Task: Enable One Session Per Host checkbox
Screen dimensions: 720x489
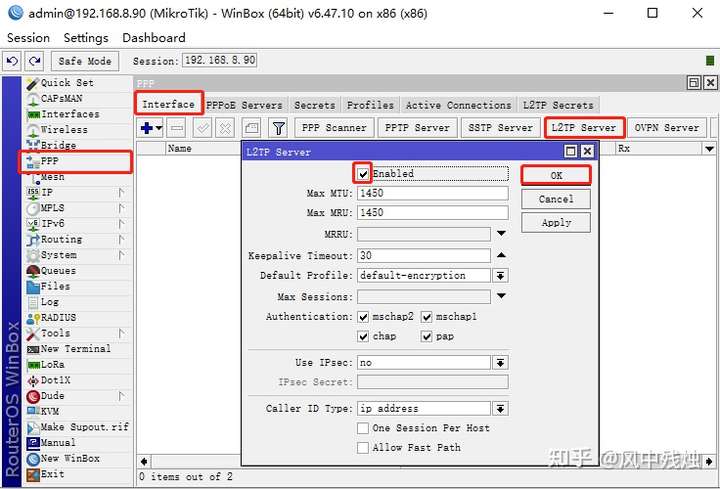Action: click(363, 428)
